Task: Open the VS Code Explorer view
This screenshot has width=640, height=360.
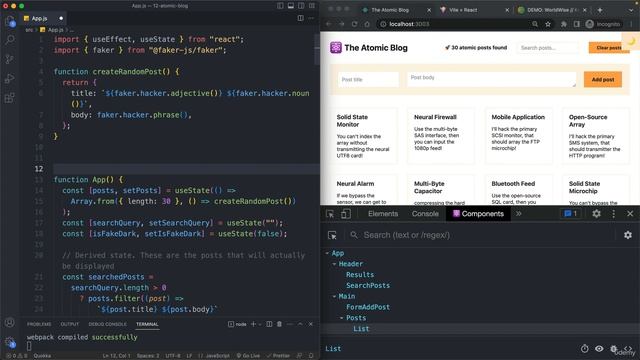Action: point(10,21)
